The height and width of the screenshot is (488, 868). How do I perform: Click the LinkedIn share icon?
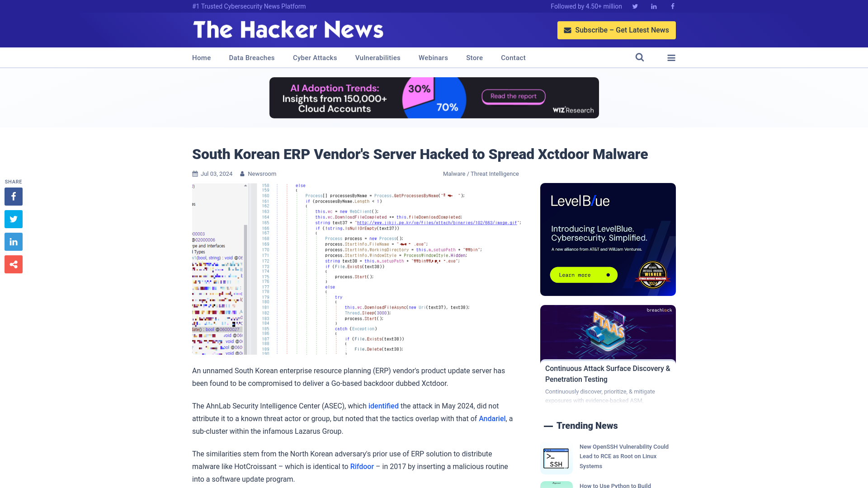tap(13, 241)
